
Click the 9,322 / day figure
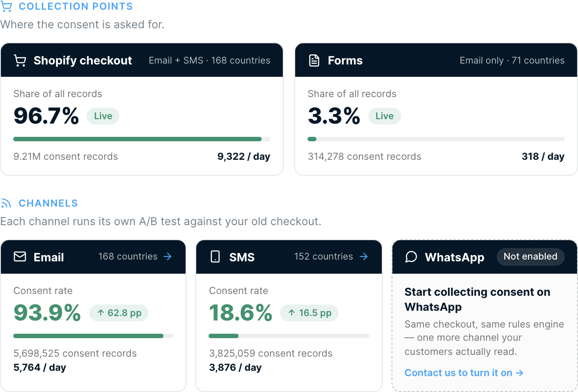(244, 156)
